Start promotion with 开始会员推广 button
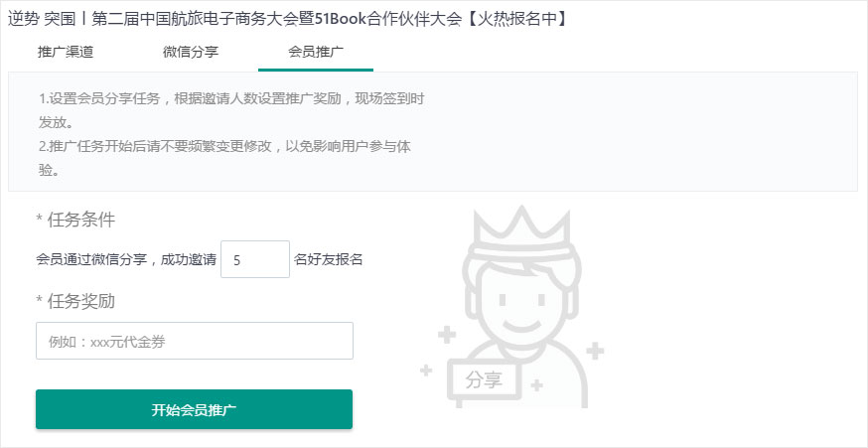868x448 pixels. (194, 410)
